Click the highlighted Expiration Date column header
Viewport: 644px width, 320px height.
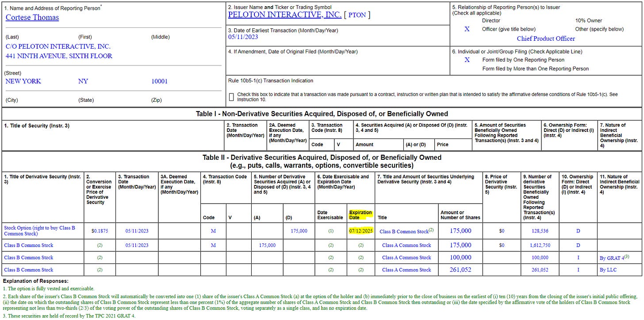(x=360, y=215)
